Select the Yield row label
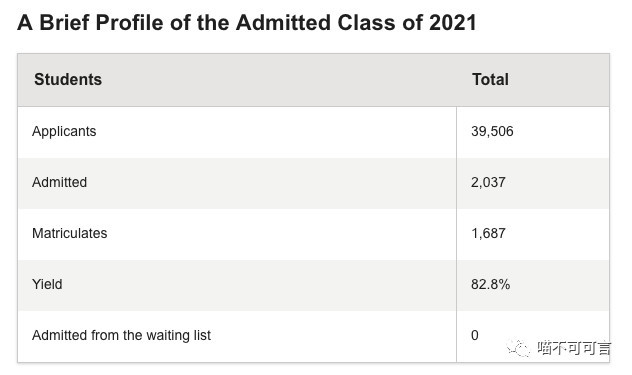Screen dimensions: 632x375 click(47, 284)
